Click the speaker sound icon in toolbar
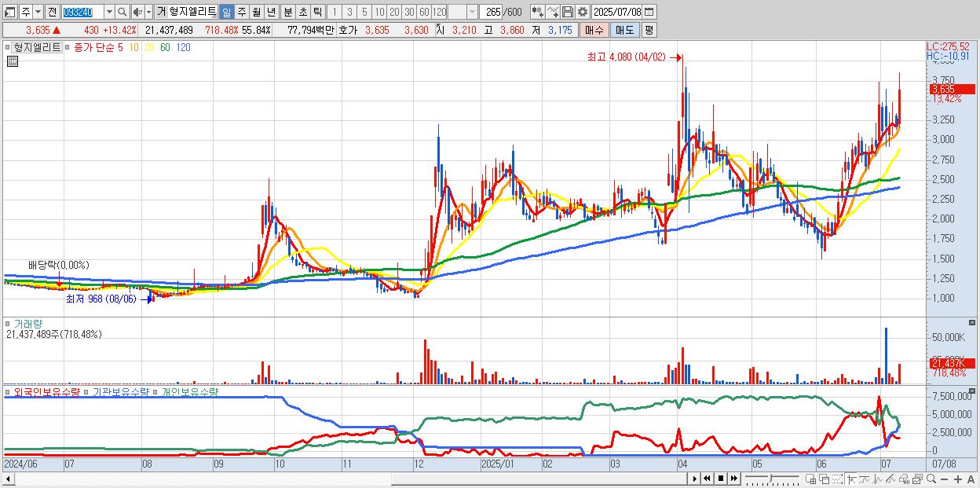Viewport: 980px width, 488px height. click(137, 12)
